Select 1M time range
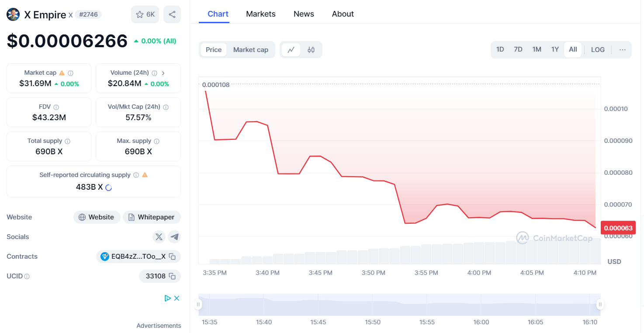This screenshot has width=644, height=333. click(537, 50)
